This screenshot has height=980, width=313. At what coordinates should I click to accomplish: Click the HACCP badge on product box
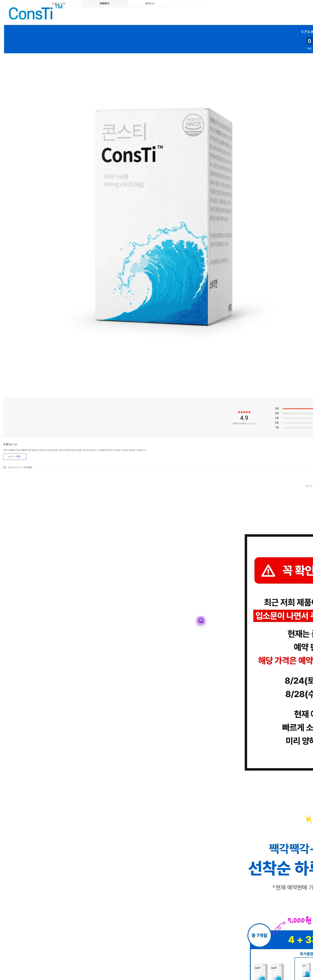(193, 124)
